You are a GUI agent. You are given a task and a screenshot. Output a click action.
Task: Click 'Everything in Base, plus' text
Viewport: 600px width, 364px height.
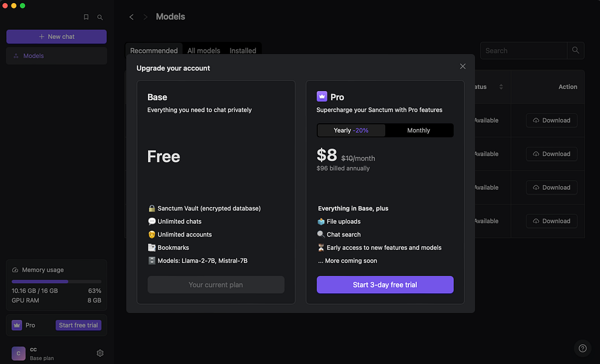coord(353,208)
